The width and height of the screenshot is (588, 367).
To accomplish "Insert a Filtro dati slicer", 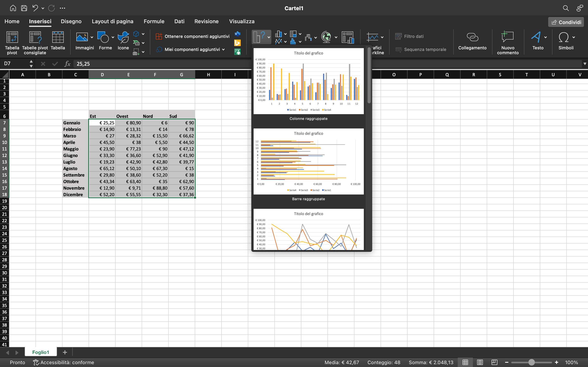I will (x=410, y=36).
